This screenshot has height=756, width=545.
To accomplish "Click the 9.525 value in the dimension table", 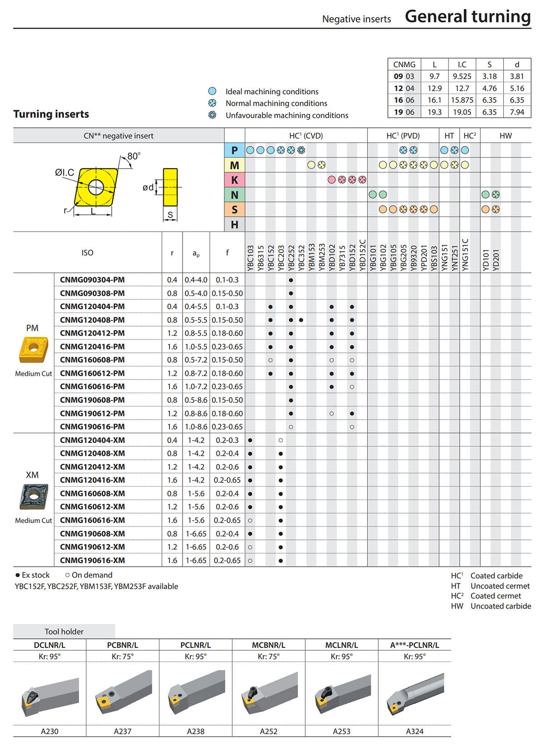I will 462,76.
